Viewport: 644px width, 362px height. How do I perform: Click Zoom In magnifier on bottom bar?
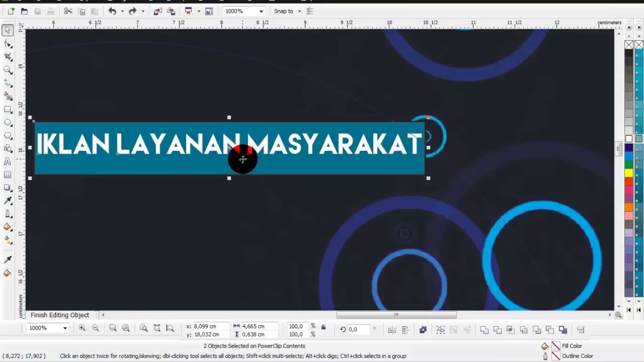click(x=82, y=328)
